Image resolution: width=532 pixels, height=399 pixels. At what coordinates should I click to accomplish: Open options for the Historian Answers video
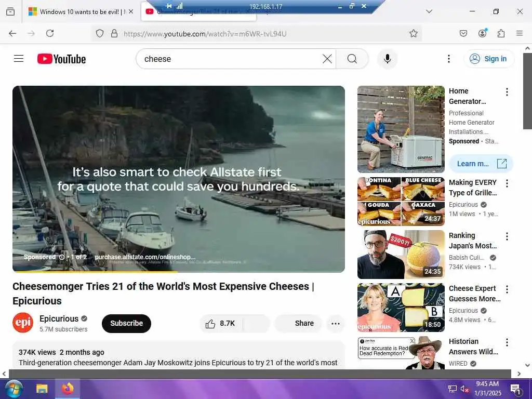(507, 342)
